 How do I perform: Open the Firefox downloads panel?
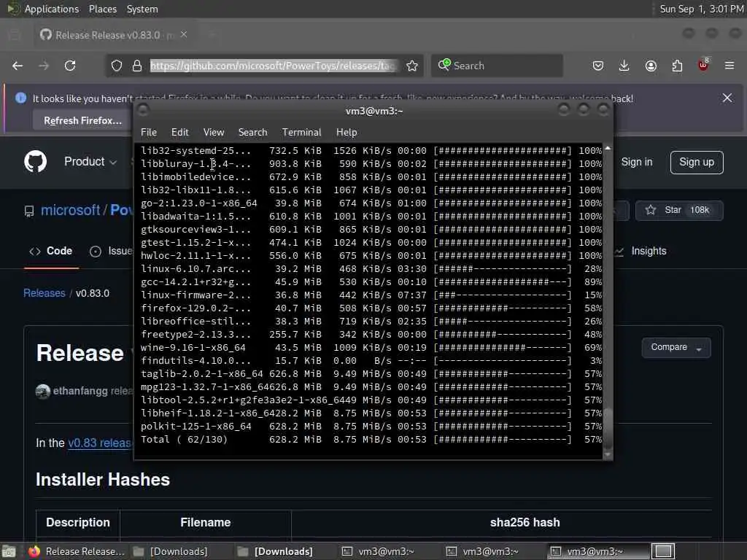pyautogui.click(x=624, y=66)
